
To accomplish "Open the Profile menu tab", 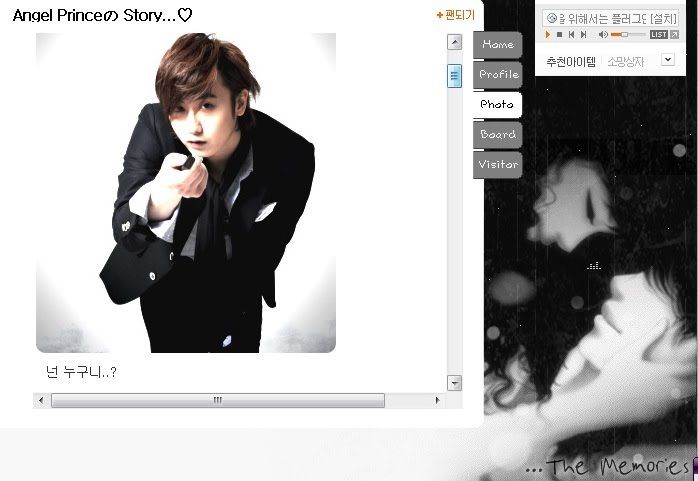I will [498, 75].
